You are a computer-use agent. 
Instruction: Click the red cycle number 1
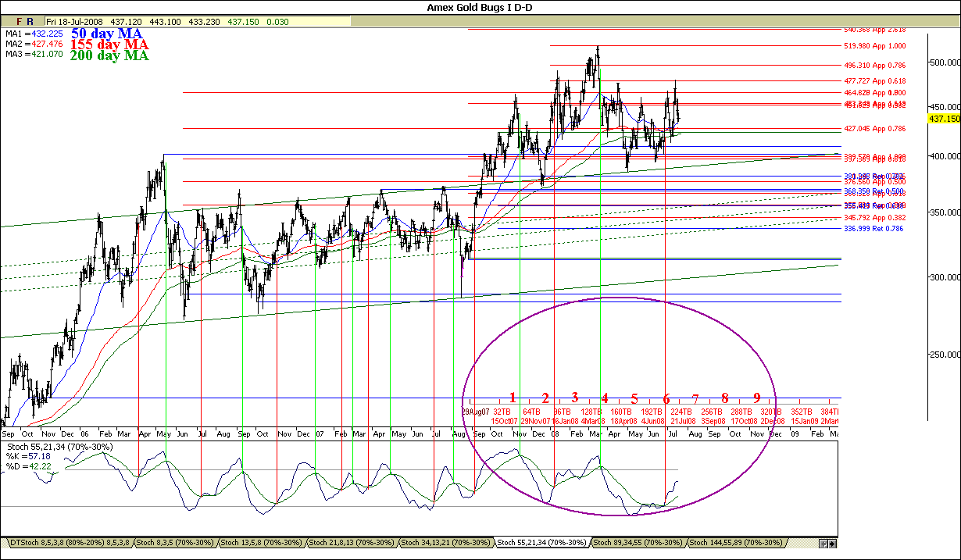(x=513, y=398)
